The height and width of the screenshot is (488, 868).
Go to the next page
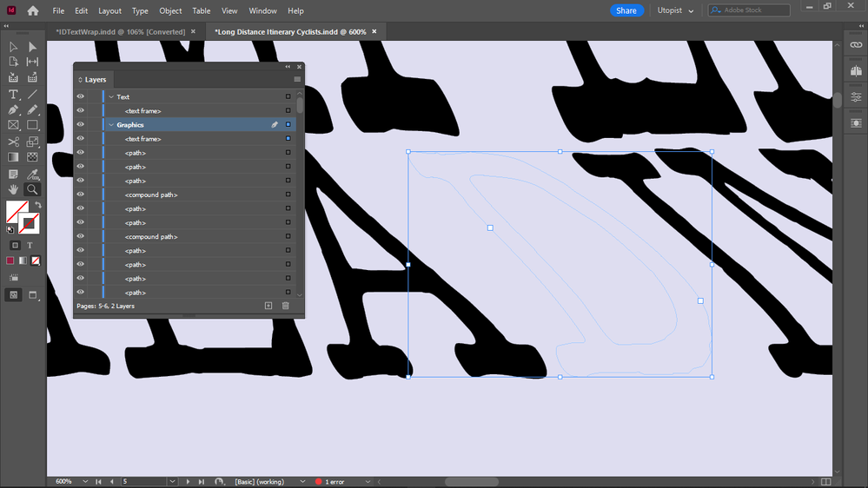pos(188,482)
